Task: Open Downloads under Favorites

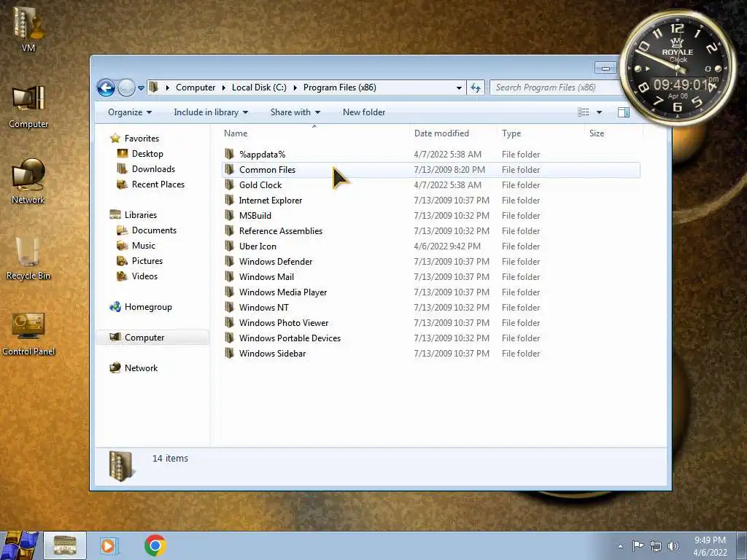Action: point(153,169)
